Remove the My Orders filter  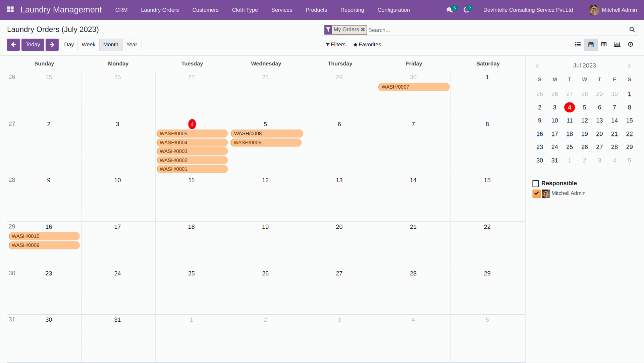pos(363,30)
